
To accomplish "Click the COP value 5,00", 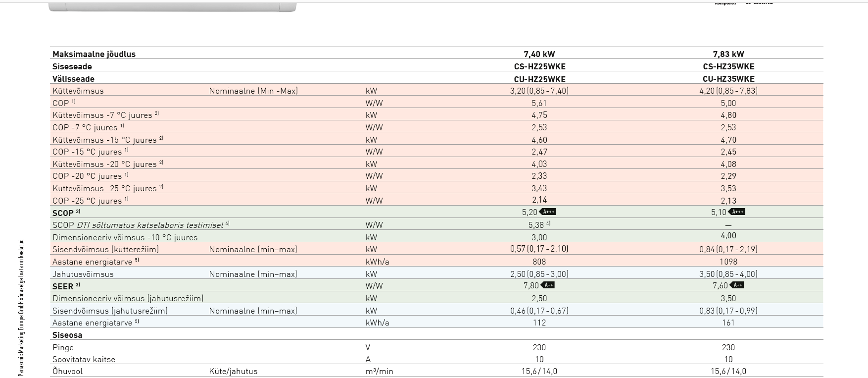I will click(x=728, y=103).
